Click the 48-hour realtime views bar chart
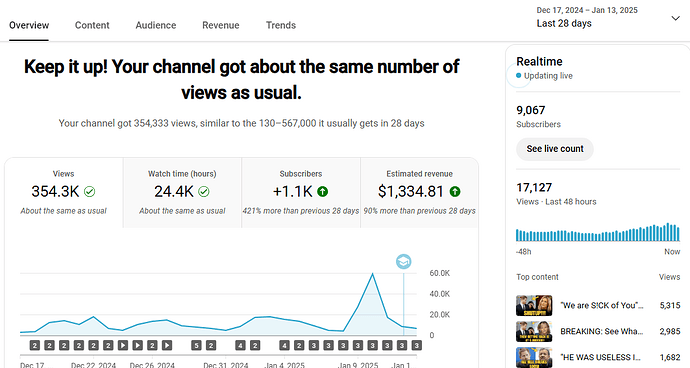Image resolution: width=690 pixels, height=368 pixels. 598,232
